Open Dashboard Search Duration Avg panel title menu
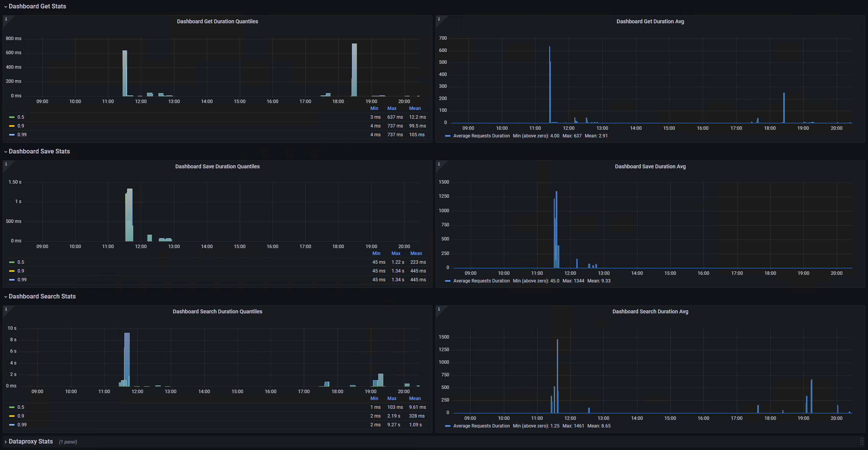Viewport: 868px width, 450px height. (x=650, y=311)
